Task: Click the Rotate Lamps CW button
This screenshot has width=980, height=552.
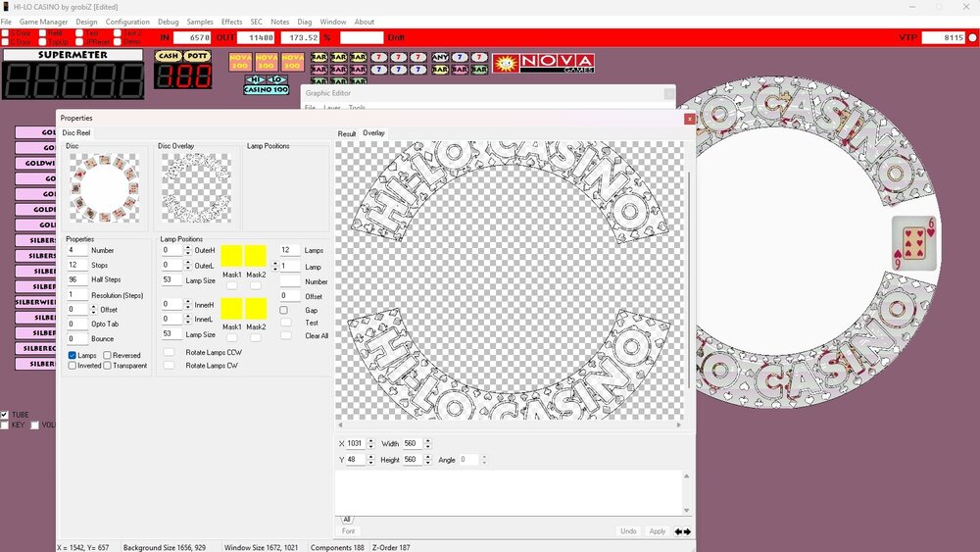Action: point(170,365)
